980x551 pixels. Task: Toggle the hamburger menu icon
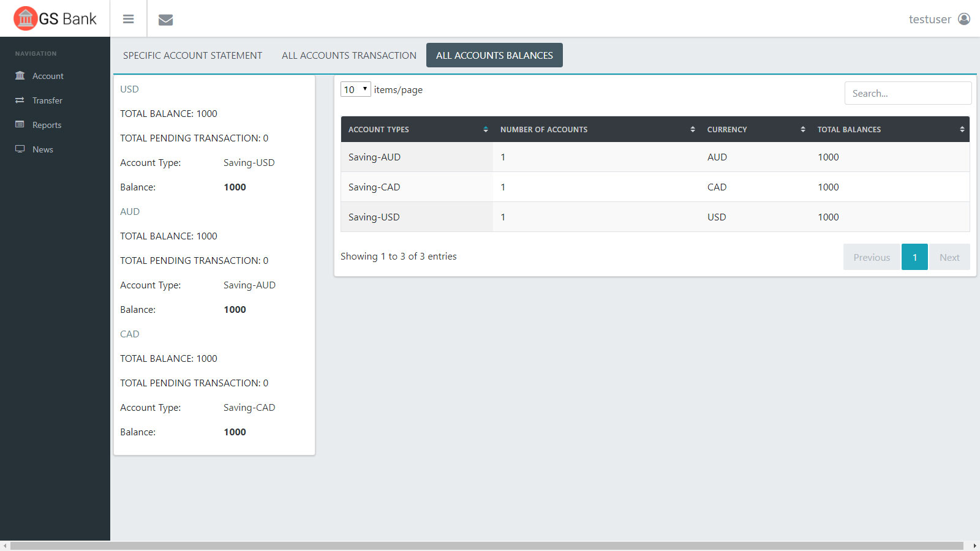pyautogui.click(x=128, y=19)
